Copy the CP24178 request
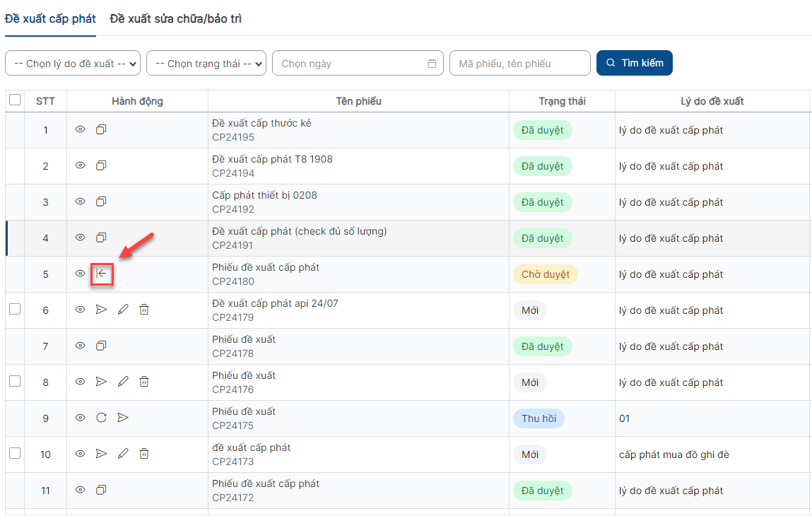The width and height of the screenshot is (812, 516). (x=102, y=345)
